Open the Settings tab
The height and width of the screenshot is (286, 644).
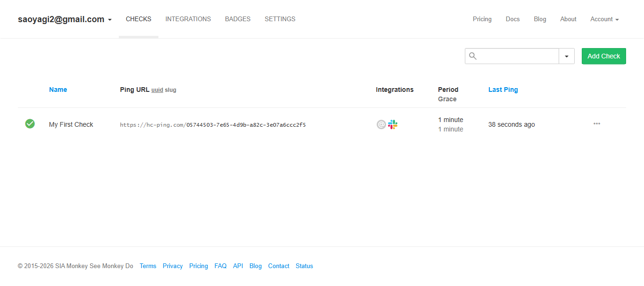coord(280,19)
